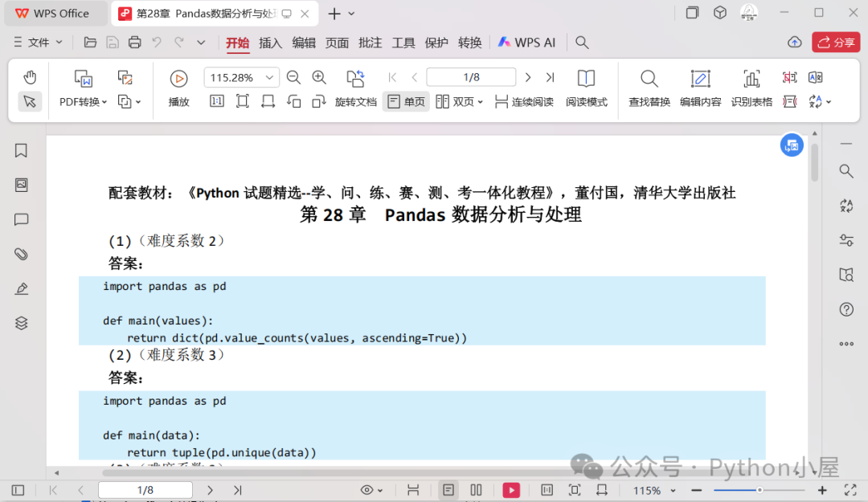The image size is (868, 502).
Task: Click the toolbar page number field 1/8
Action: (x=471, y=77)
